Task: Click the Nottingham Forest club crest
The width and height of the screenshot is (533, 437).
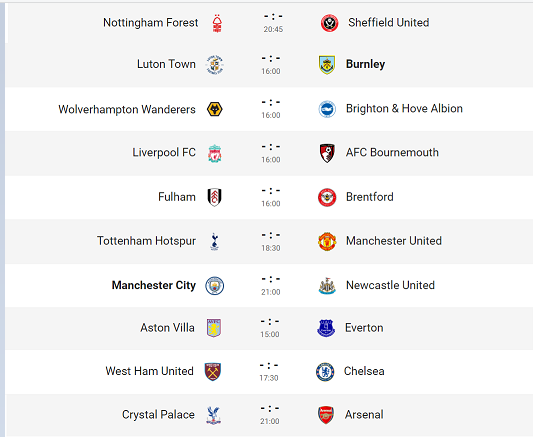Action: pos(217,23)
